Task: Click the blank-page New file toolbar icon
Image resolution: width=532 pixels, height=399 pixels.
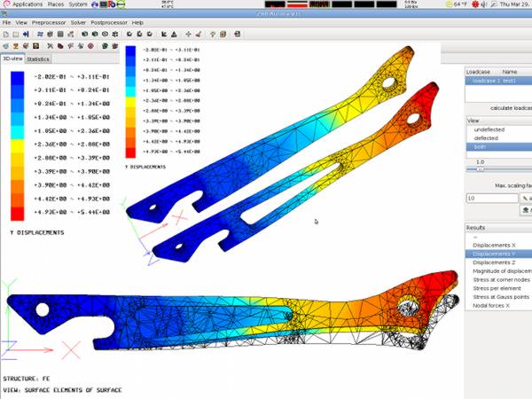Action: [x=6, y=34]
